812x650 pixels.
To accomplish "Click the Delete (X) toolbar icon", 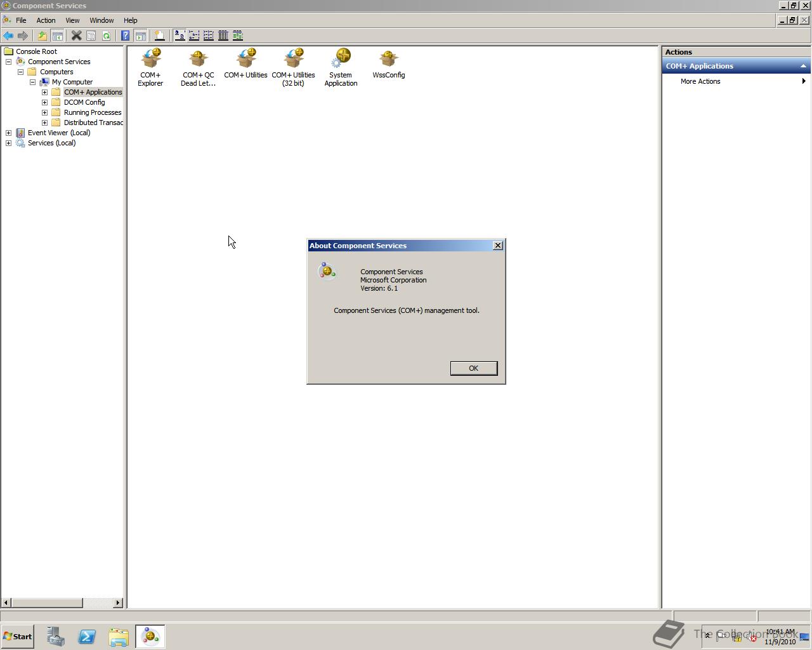I will [x=76, y=36].
